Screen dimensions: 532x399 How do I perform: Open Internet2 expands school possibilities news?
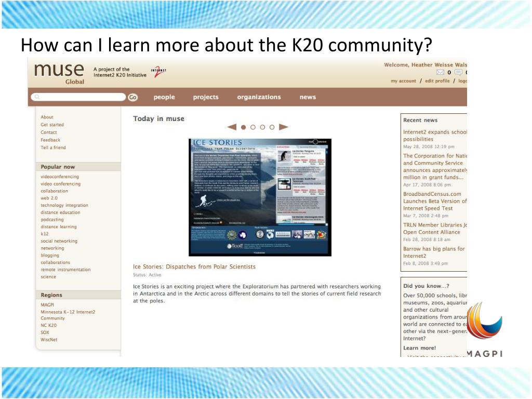435,136
